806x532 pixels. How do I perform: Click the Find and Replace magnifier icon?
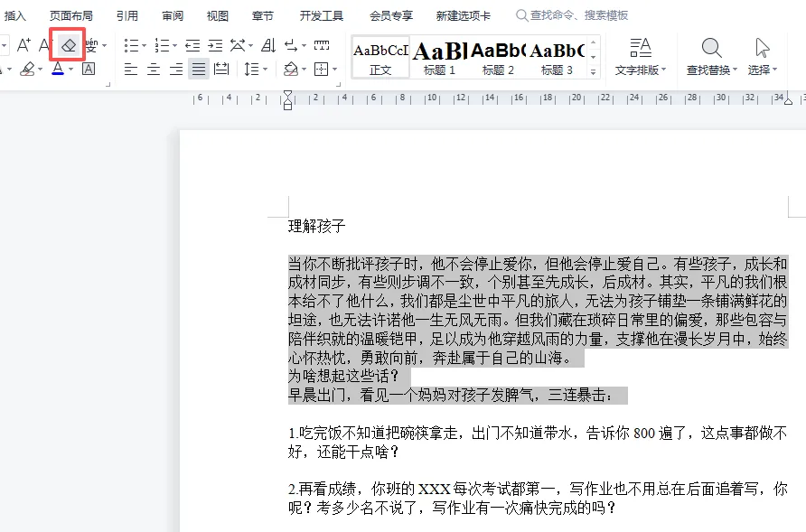coord(712,48)
